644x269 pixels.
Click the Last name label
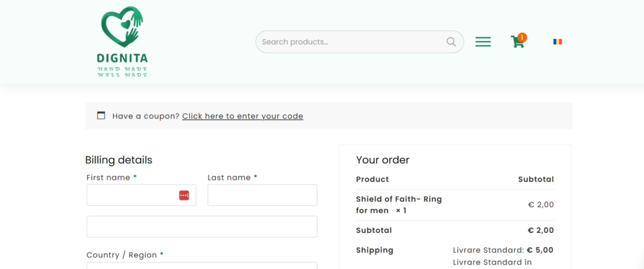(229, 178)
